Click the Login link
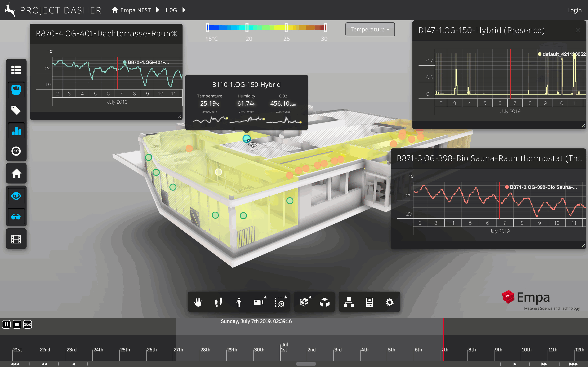Viewport: 588px width, 367px height. click(574, 10)
